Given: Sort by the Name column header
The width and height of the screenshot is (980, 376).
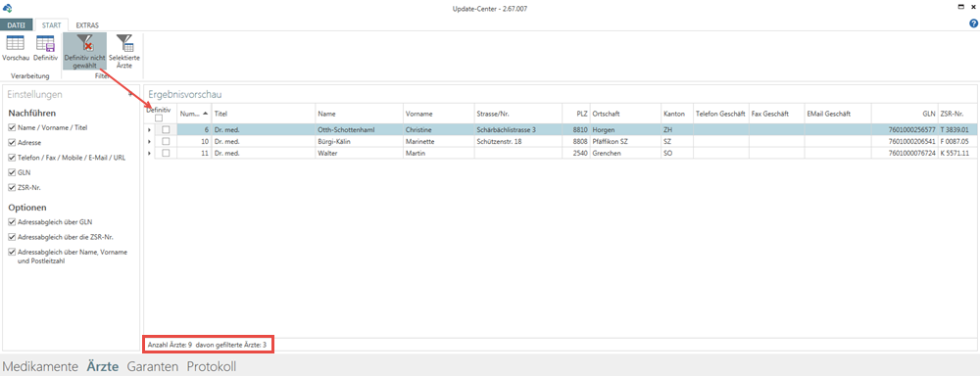Looking at the screenshot, I should pyautogui.click(x=359, y=114).
